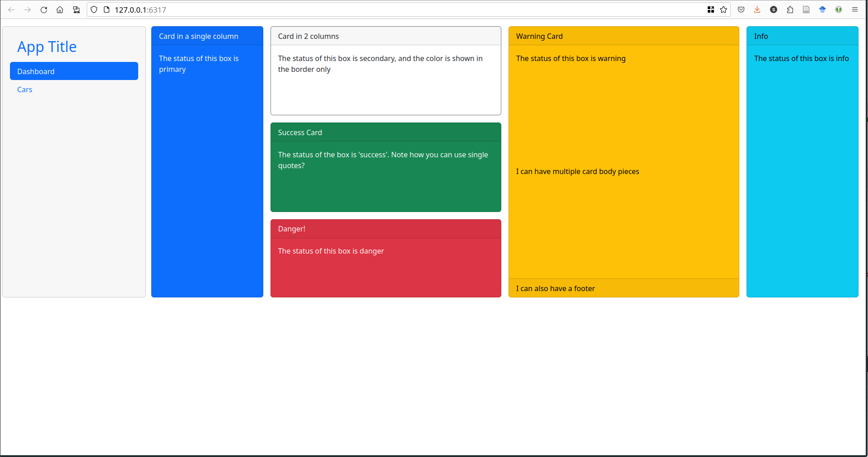Open the tracking protection shield
The image size is (868, 457).
pyautogui.click(x=94, y=9)
